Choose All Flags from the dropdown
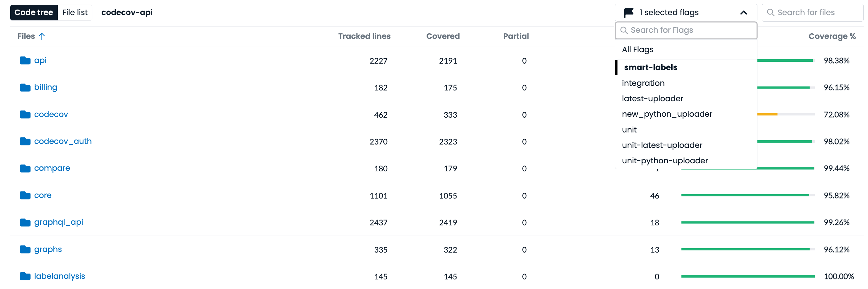868x289 pixels. 638,49
